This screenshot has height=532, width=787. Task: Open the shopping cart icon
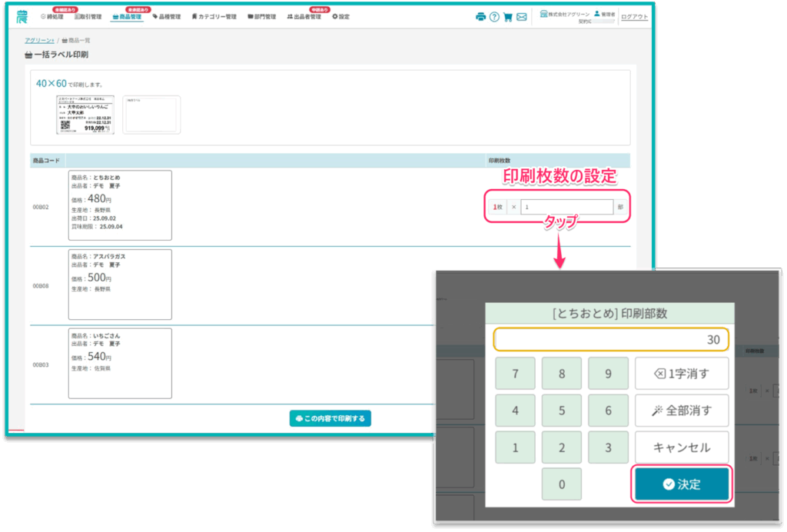pyautogui.click(x=508, y=17)
